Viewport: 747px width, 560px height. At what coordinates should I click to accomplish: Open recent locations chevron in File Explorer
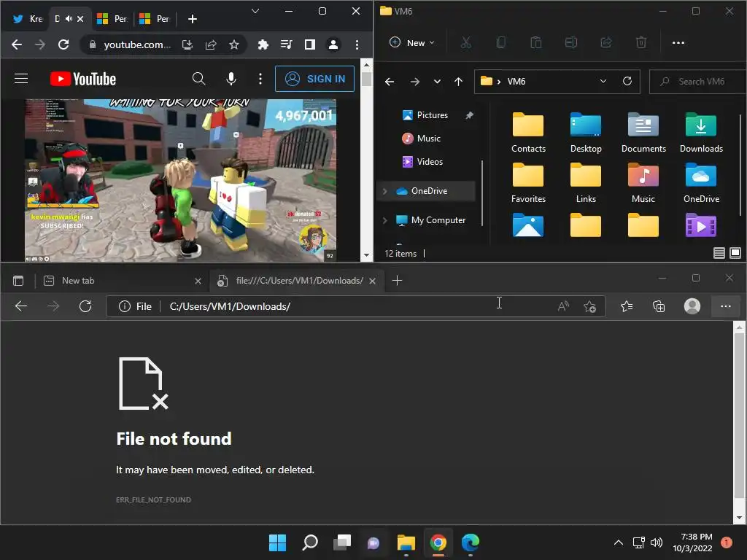pyautogui.click(x=437, y=82)
